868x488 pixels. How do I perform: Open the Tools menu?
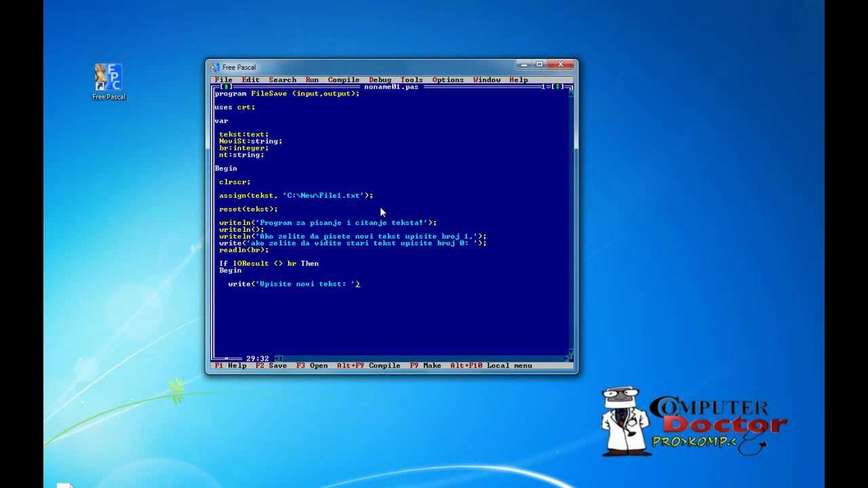point(412,80)
